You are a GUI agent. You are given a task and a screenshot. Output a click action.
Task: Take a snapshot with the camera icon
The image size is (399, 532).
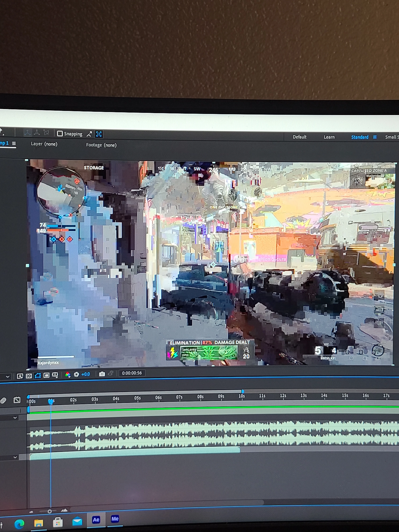(x=102, y=374)
